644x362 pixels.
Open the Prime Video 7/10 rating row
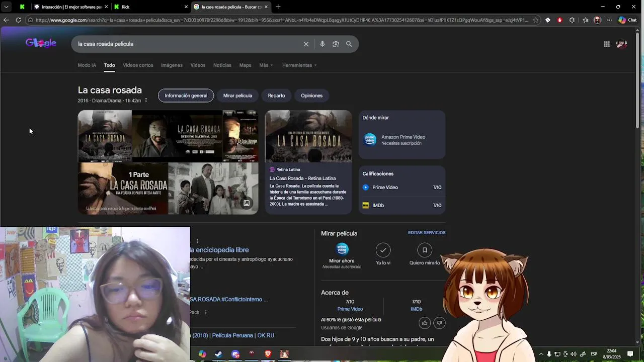[x=402, y=187]
